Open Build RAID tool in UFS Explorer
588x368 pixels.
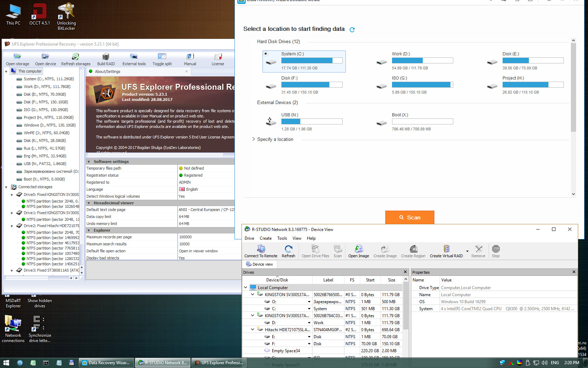point(106,59)
